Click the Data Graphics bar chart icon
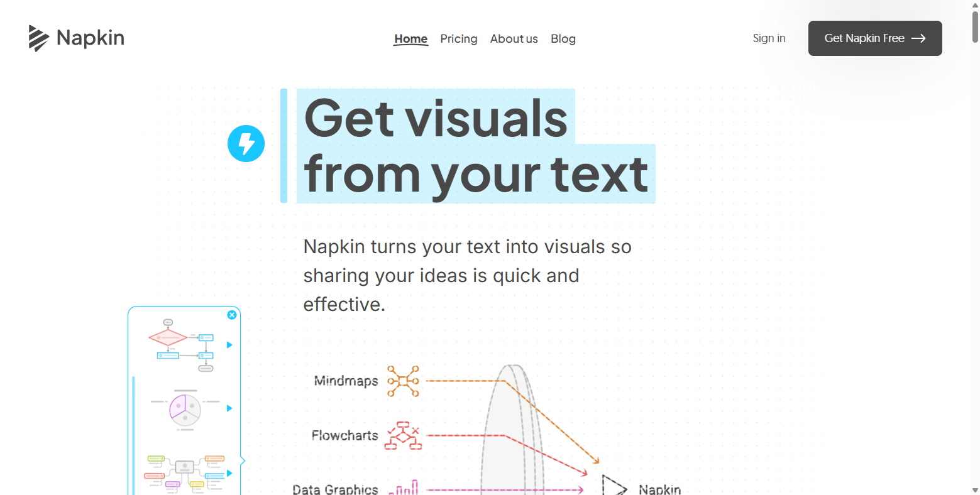980x495 pixels. pos(404,487)
